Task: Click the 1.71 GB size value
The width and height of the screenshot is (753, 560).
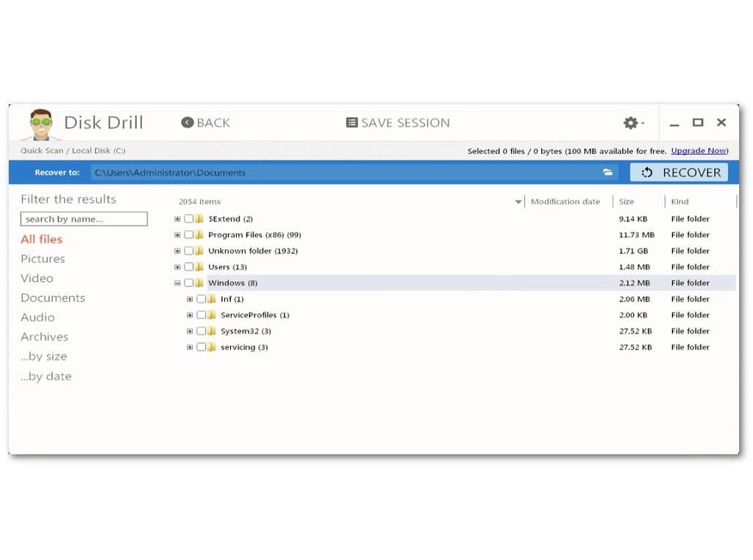Action: [x=633, y=251]
